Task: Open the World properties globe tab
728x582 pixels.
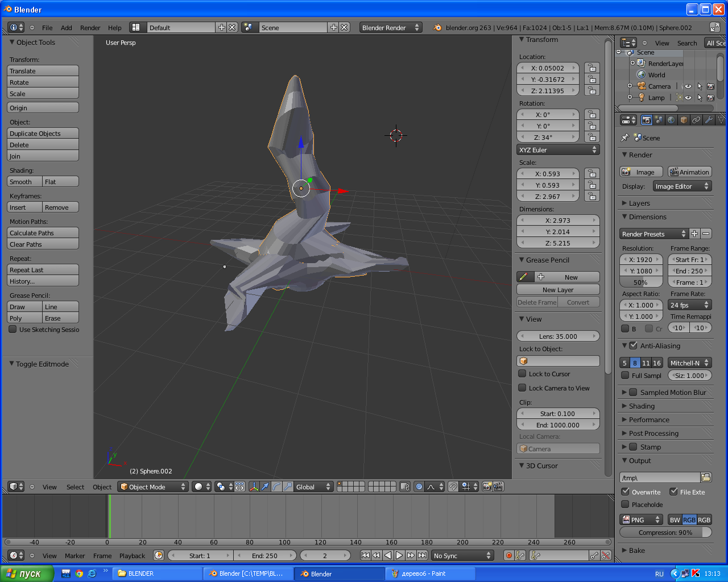Action: [x=671, y=120]
